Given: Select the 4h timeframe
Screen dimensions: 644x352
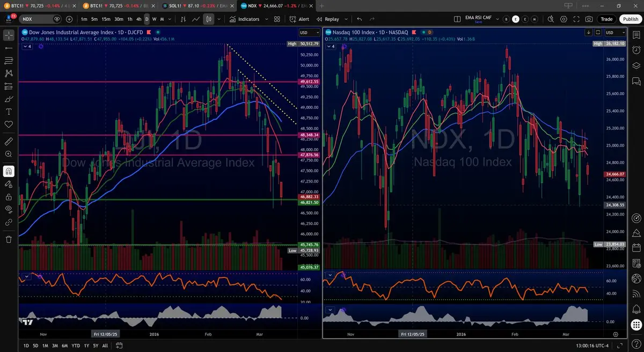Looking at the screenshot, I should coord(138,19).
